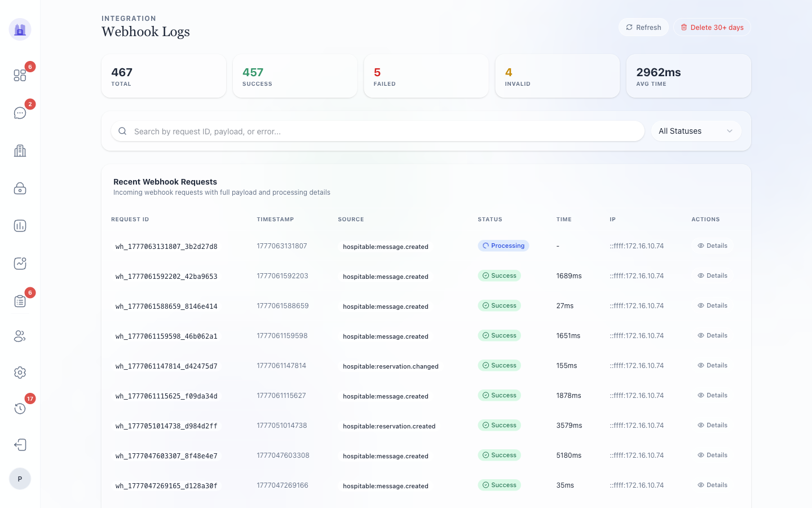Open settings gear icon in sidebar

point(20,373)
